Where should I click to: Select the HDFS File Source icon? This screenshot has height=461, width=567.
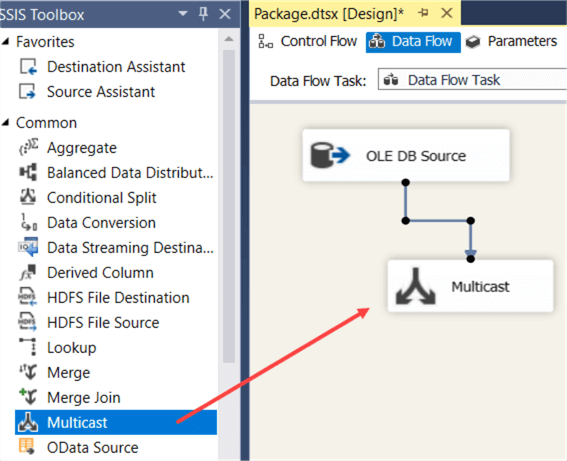[28, 322]
